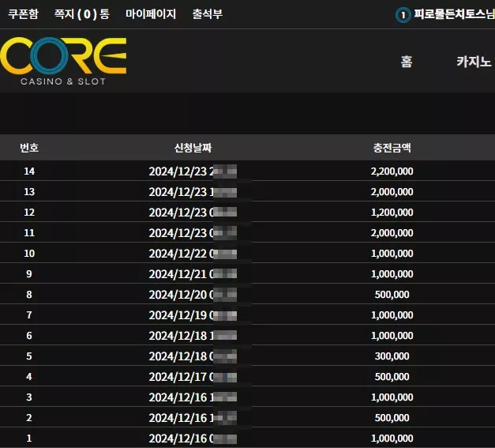Image resolution: width=495 pixels, height=448 pixels.
Task: Click the 1,000,000 amount in row 9
Action: point(392,273)
